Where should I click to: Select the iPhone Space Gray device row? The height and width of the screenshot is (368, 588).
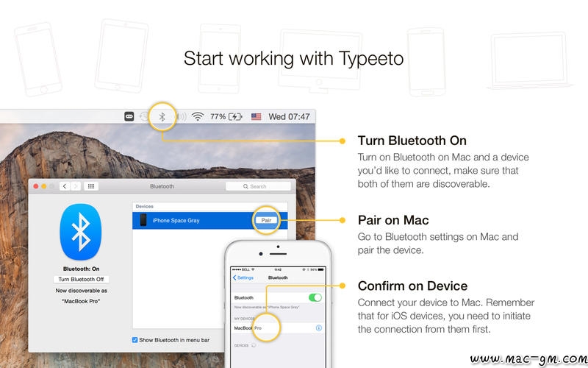point(210,220)
